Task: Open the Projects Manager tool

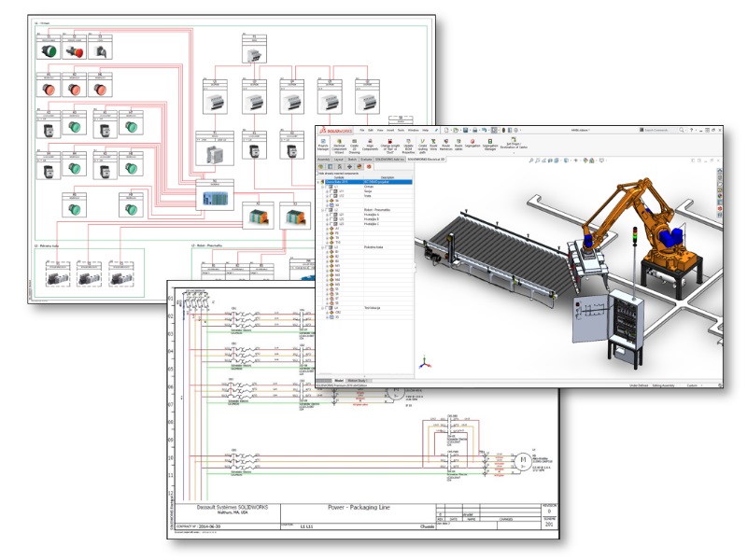Action: (x=322, y=143)
